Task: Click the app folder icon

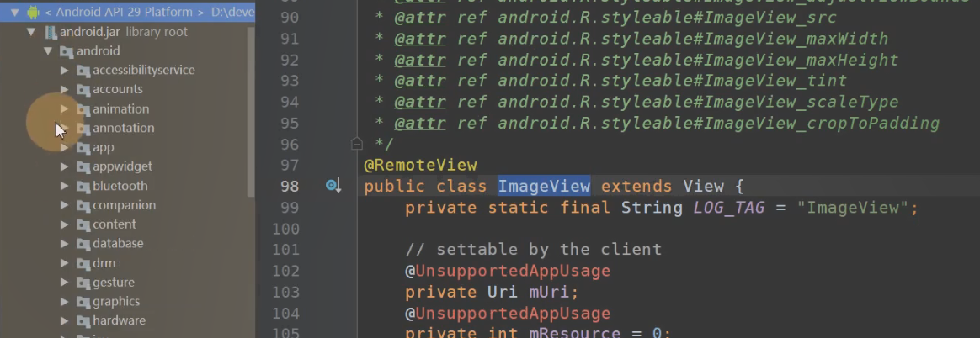Action: coord(83,148)
